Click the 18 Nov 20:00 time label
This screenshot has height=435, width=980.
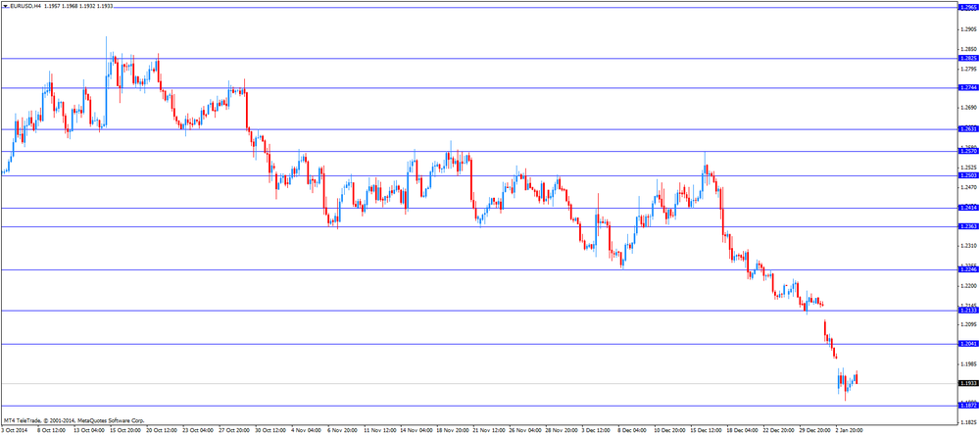point(455,431)
